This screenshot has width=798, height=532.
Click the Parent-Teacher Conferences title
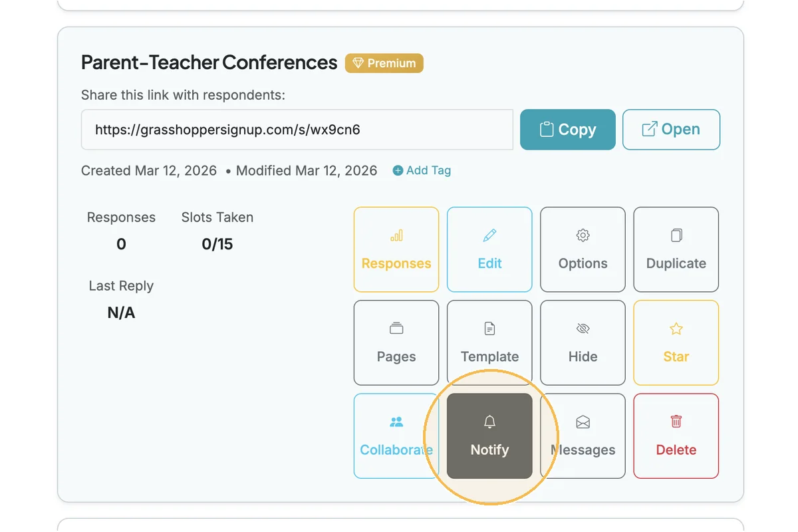point(209,63)
